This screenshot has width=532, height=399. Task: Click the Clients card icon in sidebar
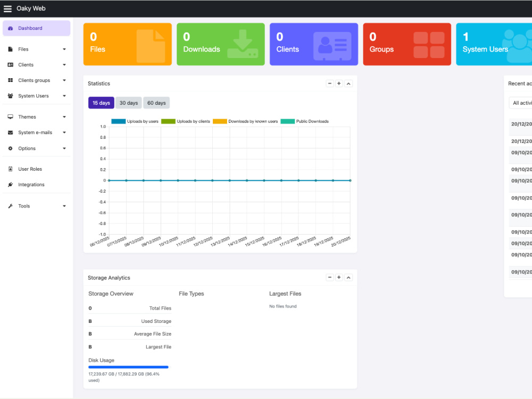[x=11, y=65]
